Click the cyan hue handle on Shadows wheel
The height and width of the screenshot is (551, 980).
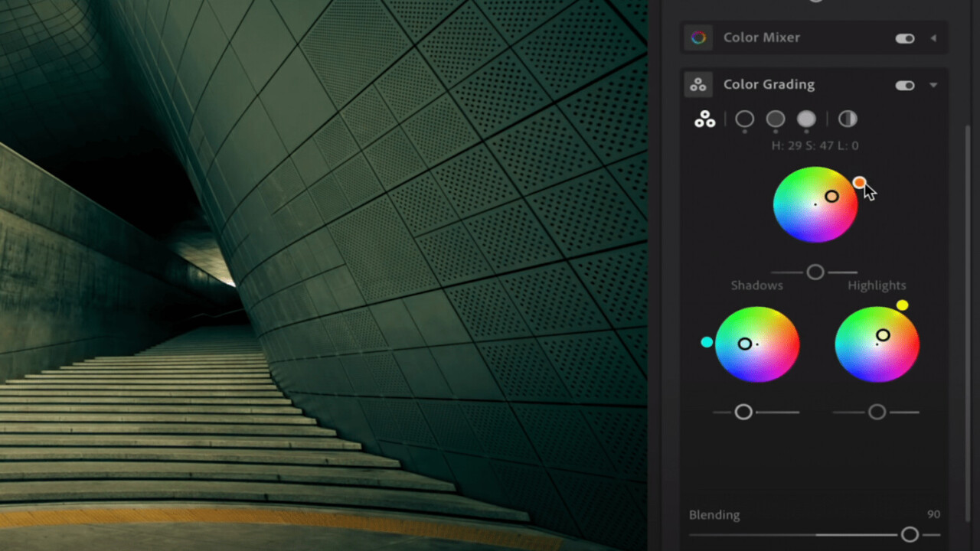point(707,342)
